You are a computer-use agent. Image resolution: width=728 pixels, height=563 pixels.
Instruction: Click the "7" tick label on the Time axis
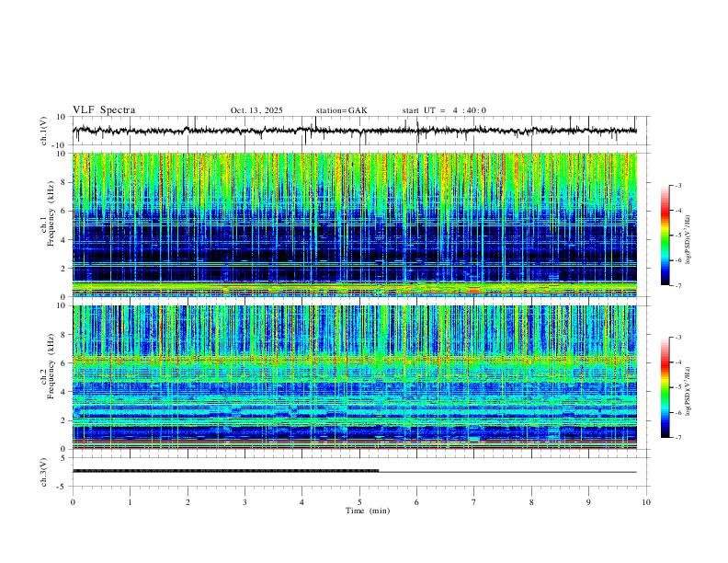(474, 502)
